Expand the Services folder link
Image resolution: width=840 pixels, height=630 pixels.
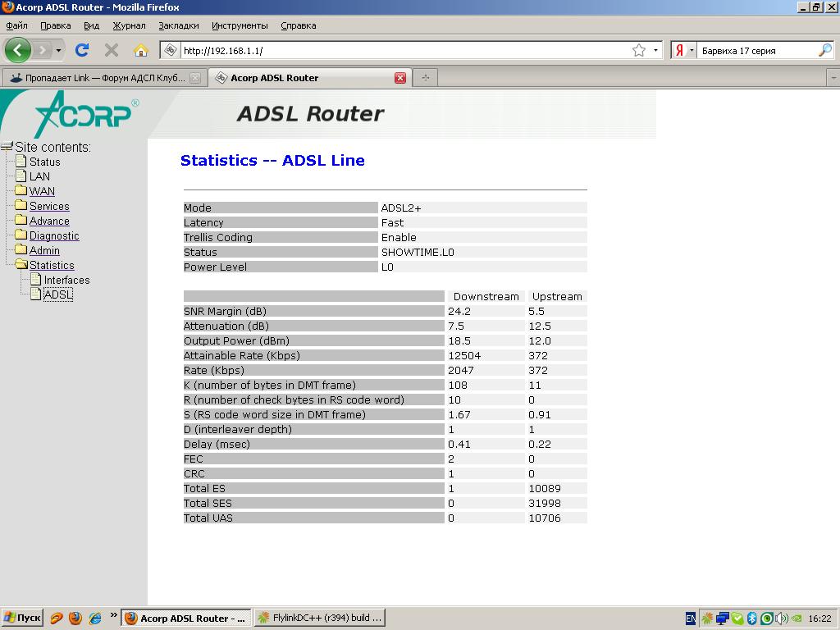click(x=49, y=206)
